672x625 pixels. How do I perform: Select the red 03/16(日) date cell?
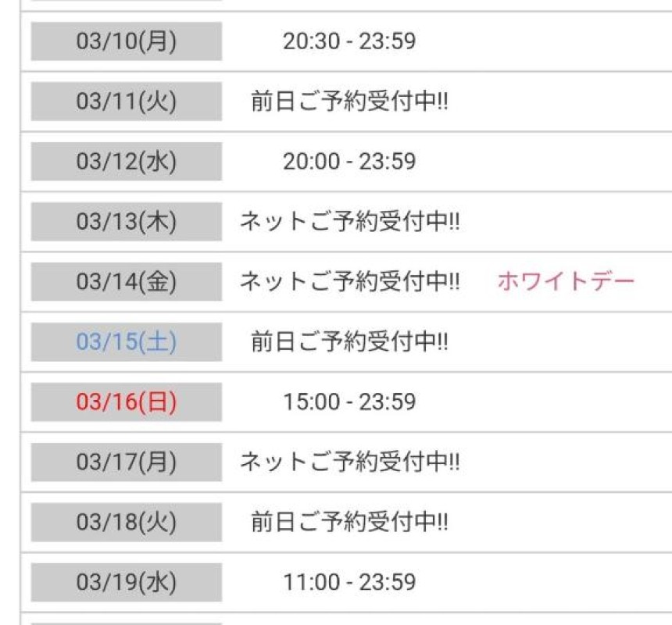point(127,402)
